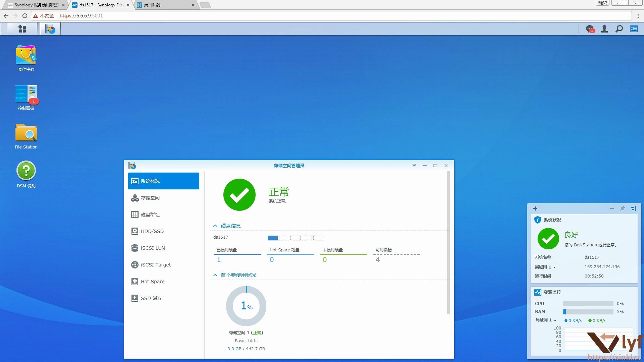Click the RAM usage bar in resource monitor

point(588,312)
